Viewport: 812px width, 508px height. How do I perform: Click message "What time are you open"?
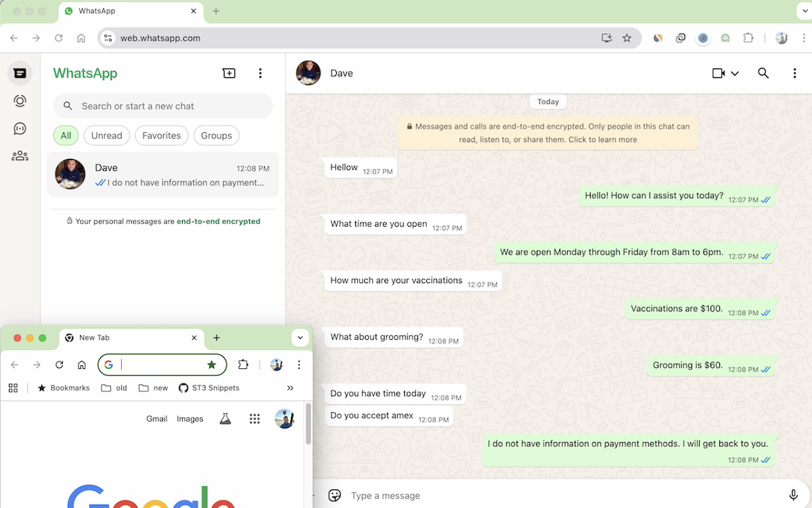tap(396, 224)
